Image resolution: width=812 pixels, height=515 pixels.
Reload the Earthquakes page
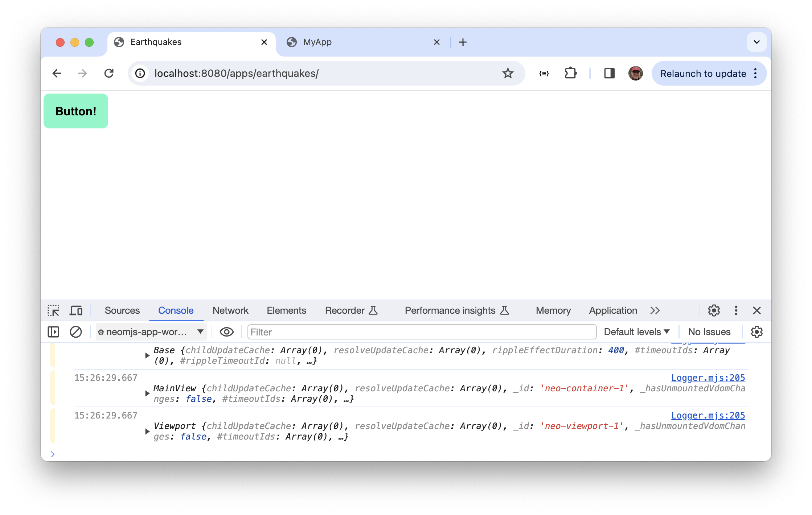click(x=109, y=73)
